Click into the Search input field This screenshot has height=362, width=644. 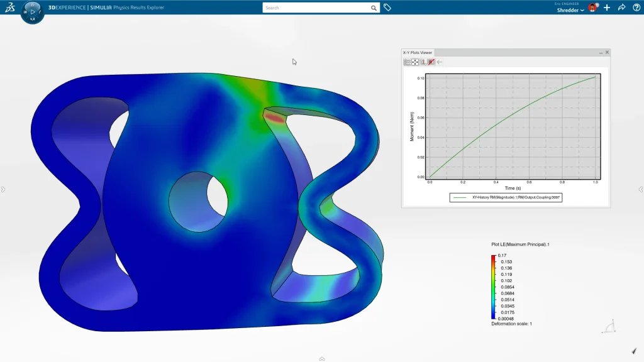[x=314, y=8]
